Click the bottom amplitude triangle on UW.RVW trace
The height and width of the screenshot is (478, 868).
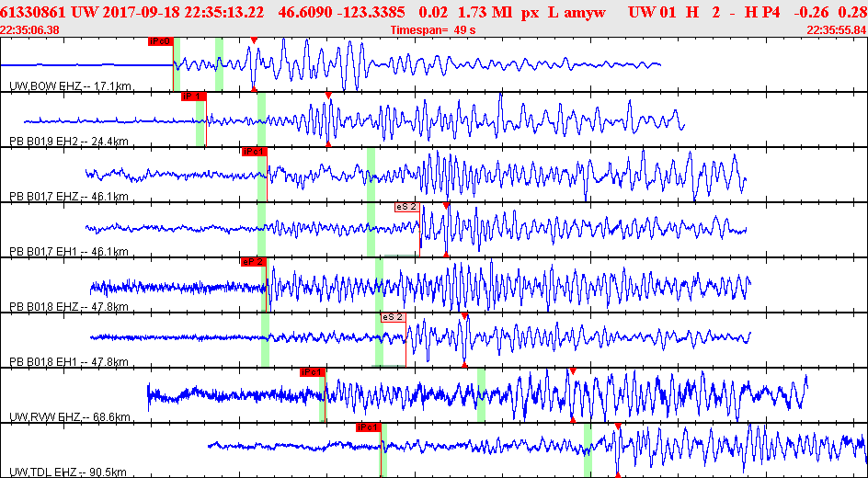tap(573, 420)
